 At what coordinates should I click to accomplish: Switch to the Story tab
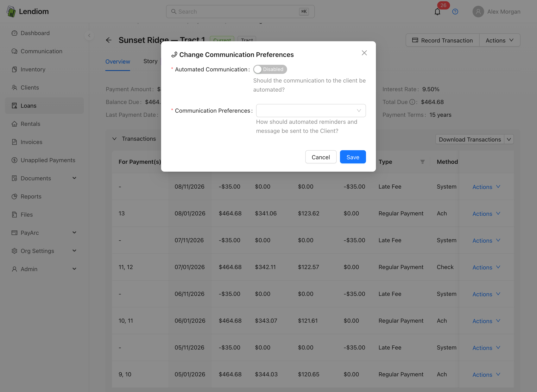point(150,61)
